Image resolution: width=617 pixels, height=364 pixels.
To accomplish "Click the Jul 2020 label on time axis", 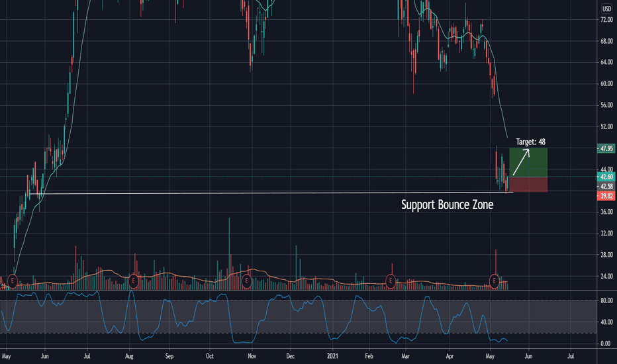I will 87,356.
